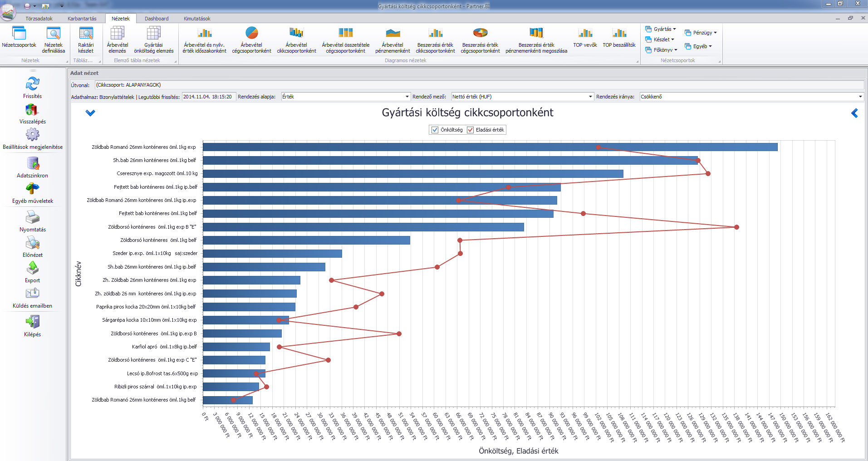The height and width of the screenshot is (461, 868).
Task: Open Beállítások megjelenítése gear icon
Action: [x=32, y=135]
